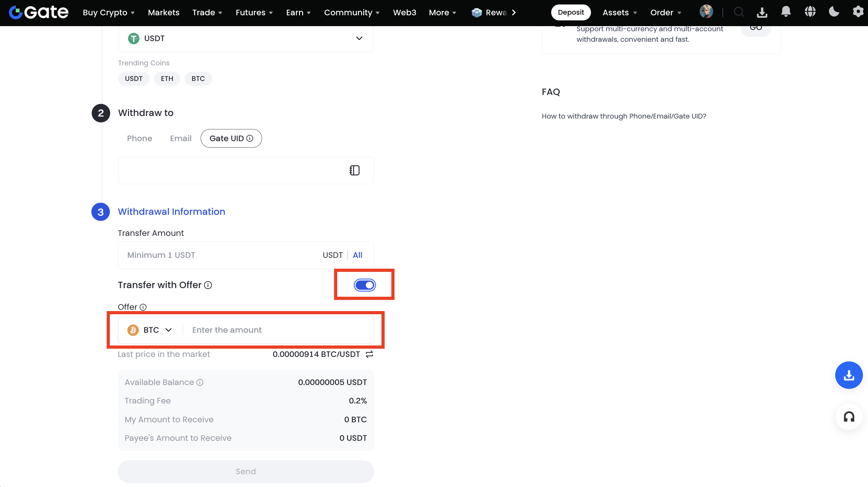Switch to dark mode moon icon
This screenshot has width=868, height=487.
coord(834,12)
